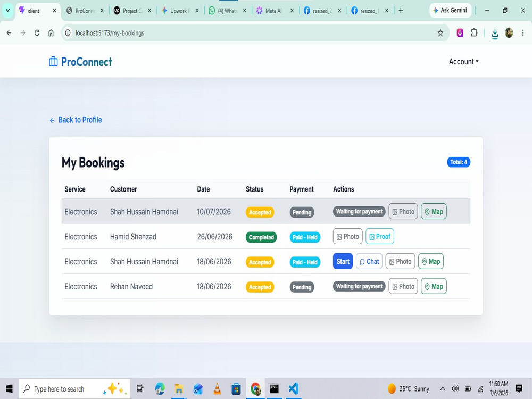Switch to the ProConnect browser tab
The height and width of the screenshot is (399, 532).
[85, 11]
